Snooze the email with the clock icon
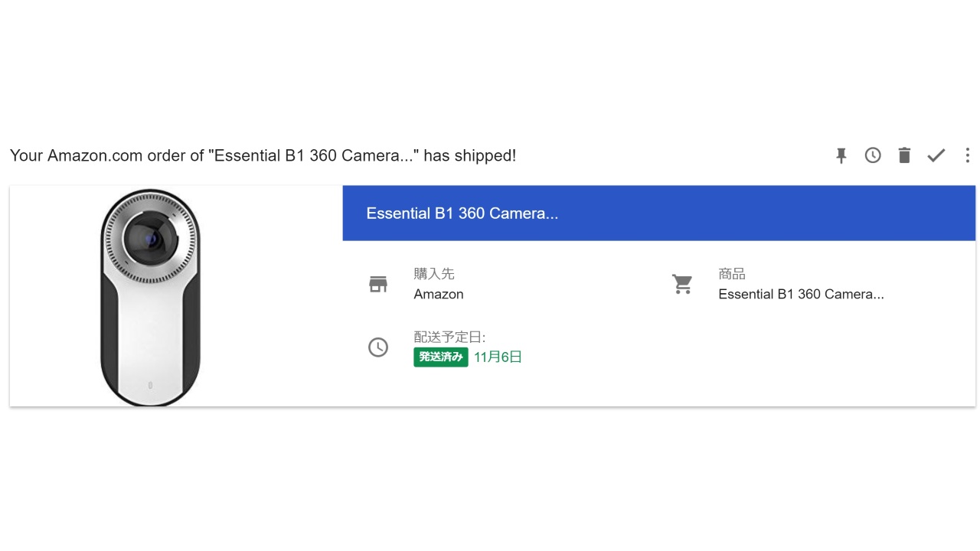980x551 pixels. tap(873, 155)
